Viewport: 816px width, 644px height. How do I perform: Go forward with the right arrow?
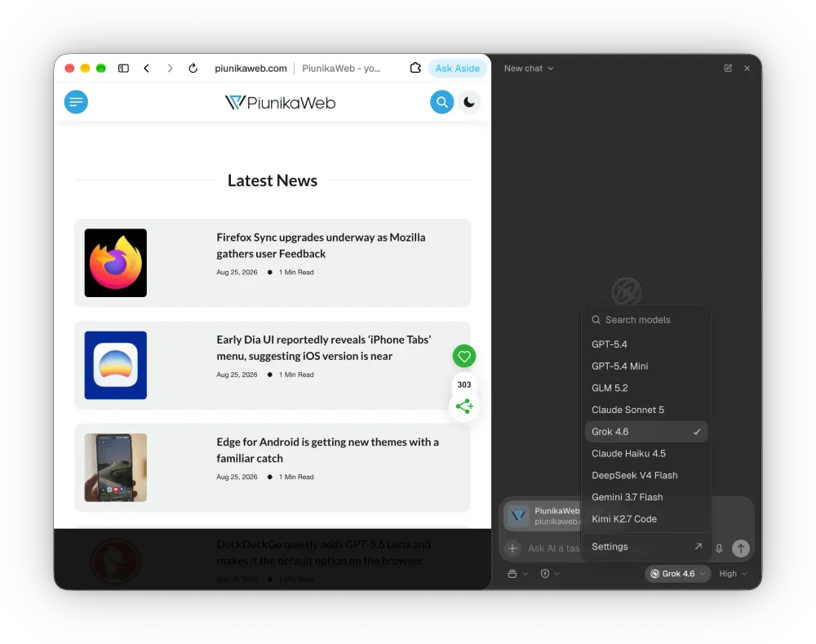click(170, 69)
